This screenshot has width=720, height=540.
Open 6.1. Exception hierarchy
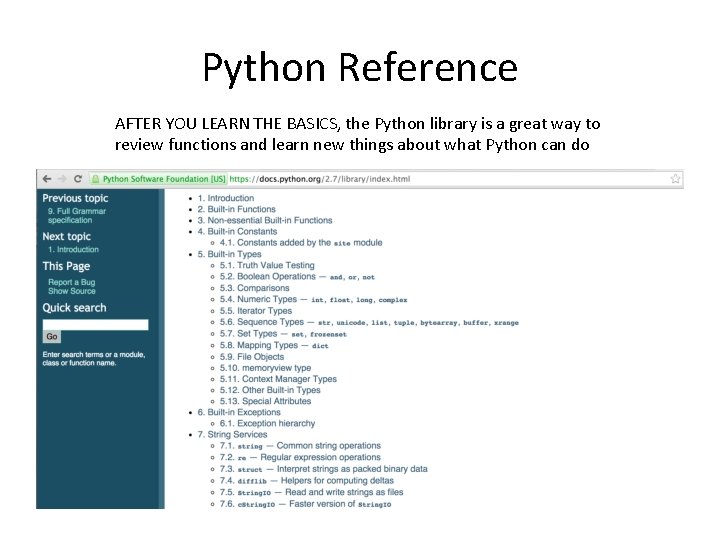(x=267, y=423)
